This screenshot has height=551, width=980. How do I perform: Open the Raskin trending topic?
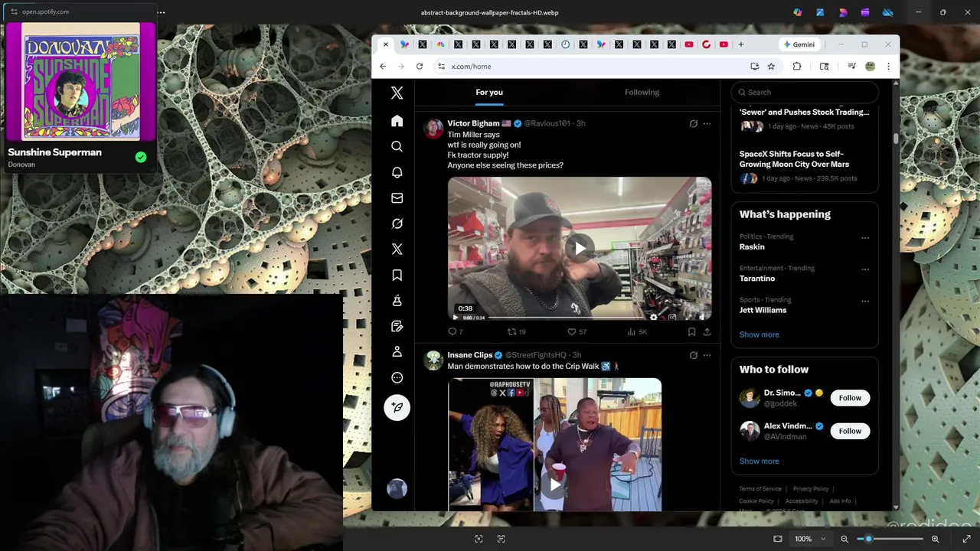[752, 246]
